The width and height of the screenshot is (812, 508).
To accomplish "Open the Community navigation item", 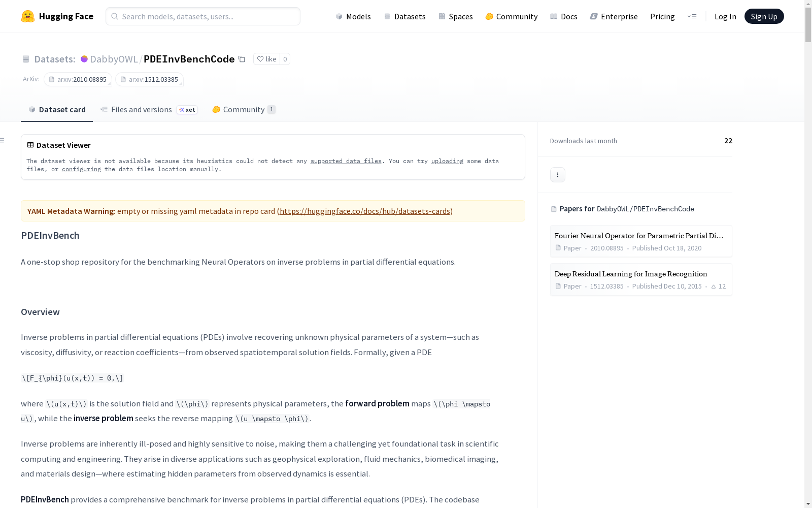I will (512, 16).
